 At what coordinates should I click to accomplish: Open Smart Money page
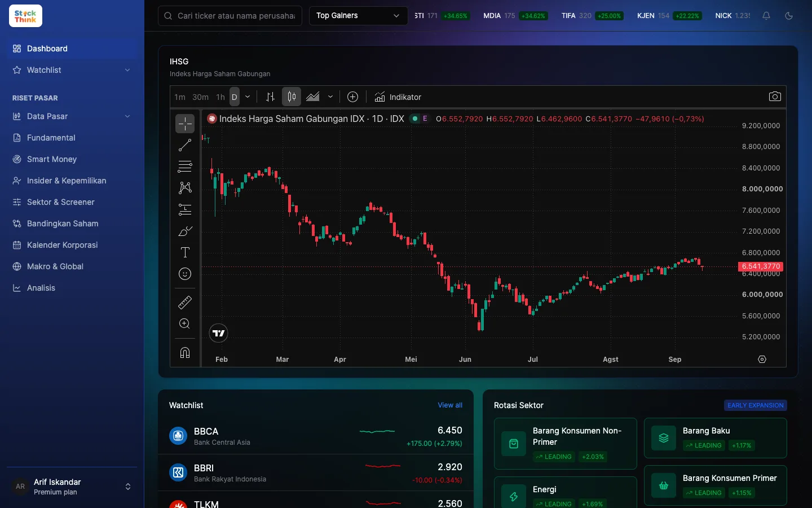click(x=72, y=159)
